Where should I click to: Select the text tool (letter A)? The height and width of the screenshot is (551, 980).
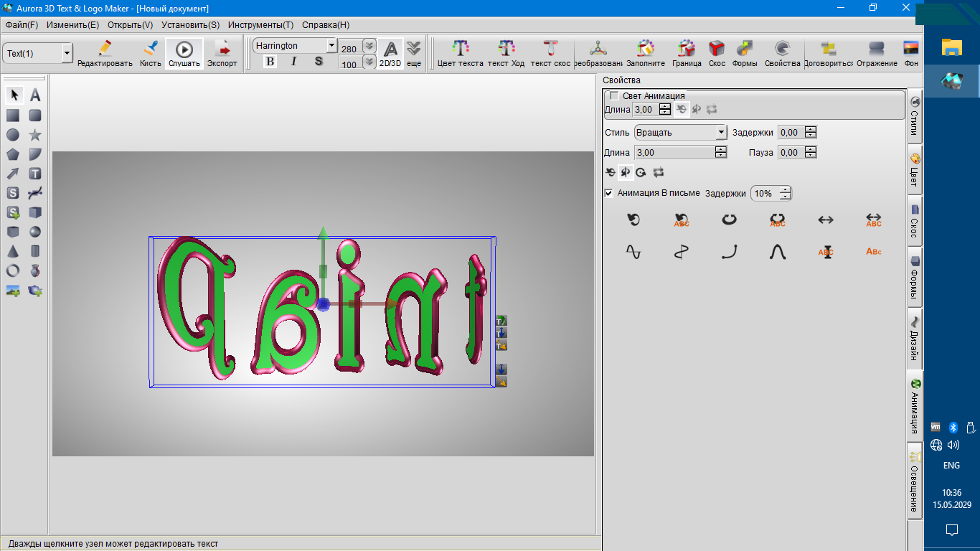click(34, 95)
